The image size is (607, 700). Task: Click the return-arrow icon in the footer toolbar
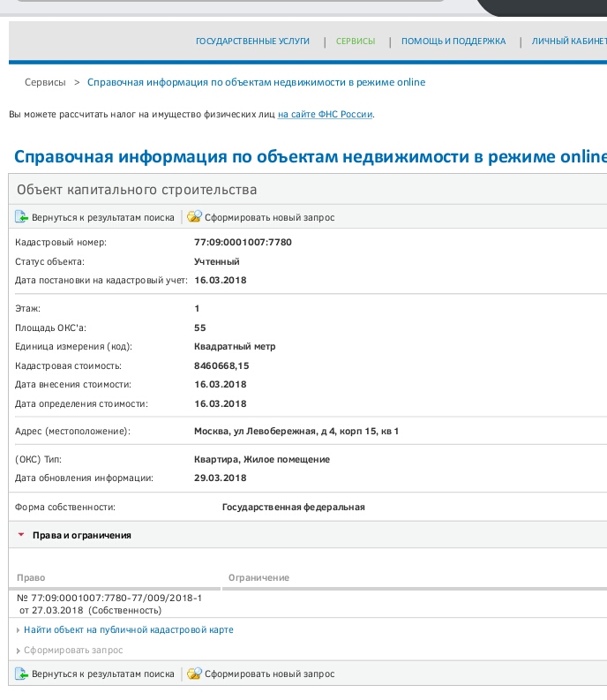[21, 674]
